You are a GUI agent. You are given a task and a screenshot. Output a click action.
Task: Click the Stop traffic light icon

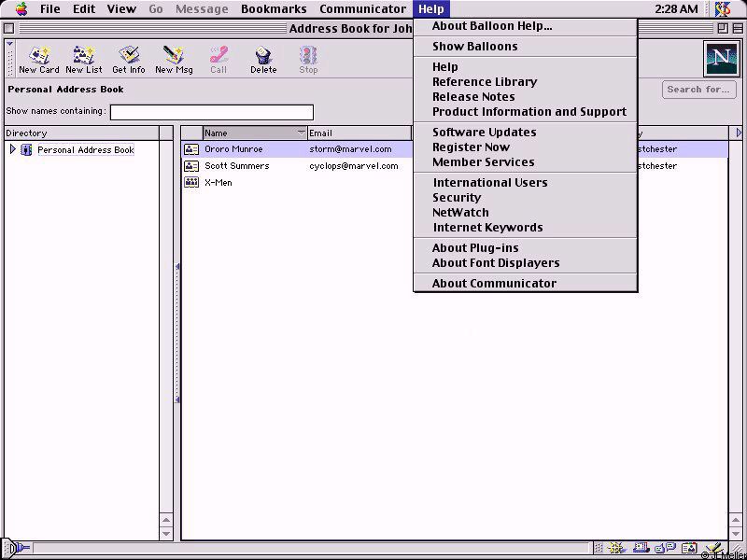(308, 60)
